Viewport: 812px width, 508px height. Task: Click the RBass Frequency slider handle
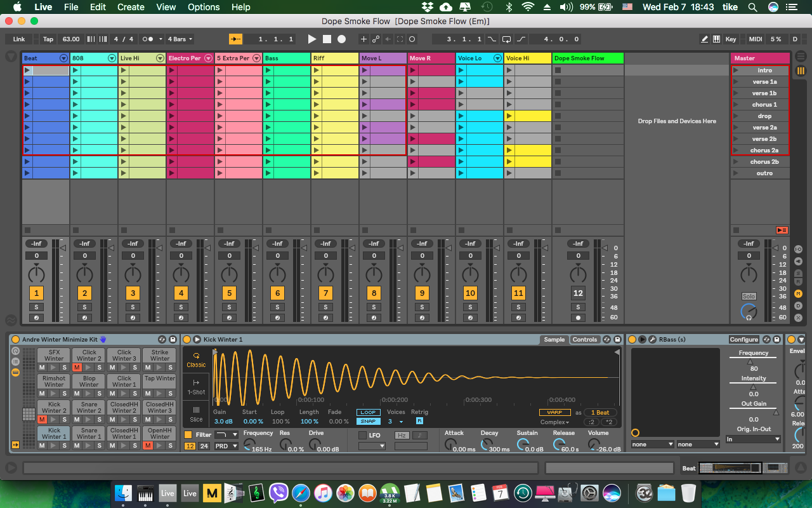coord(750,361)
